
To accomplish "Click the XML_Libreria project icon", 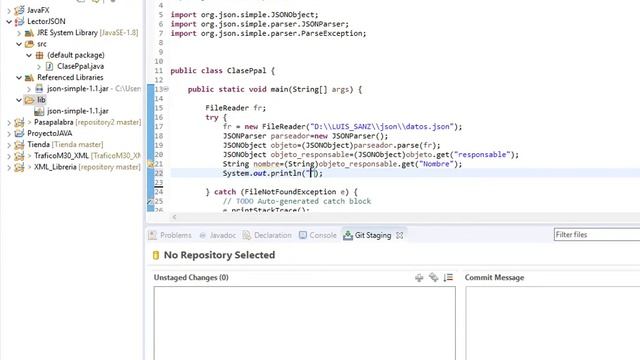I will click(19, 167).
